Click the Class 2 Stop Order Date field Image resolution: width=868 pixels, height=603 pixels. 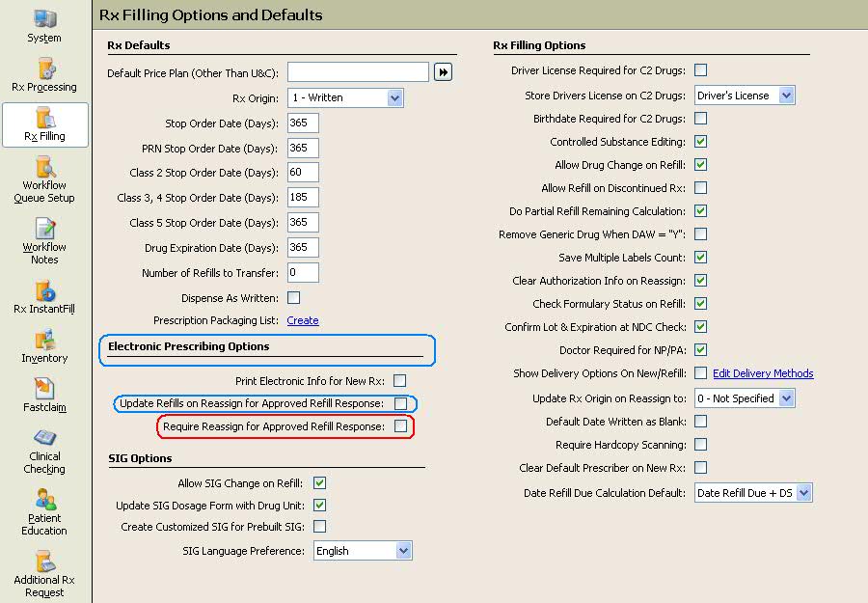click(x=303, y=172)
